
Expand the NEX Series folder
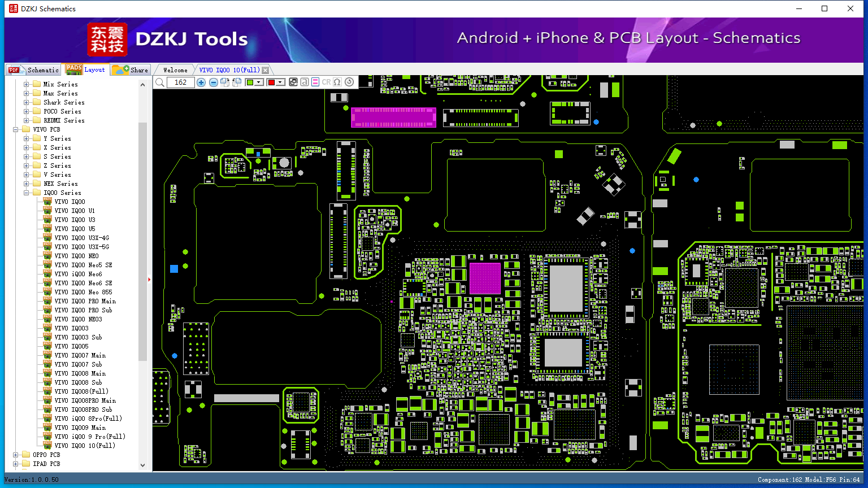point(26,184)
